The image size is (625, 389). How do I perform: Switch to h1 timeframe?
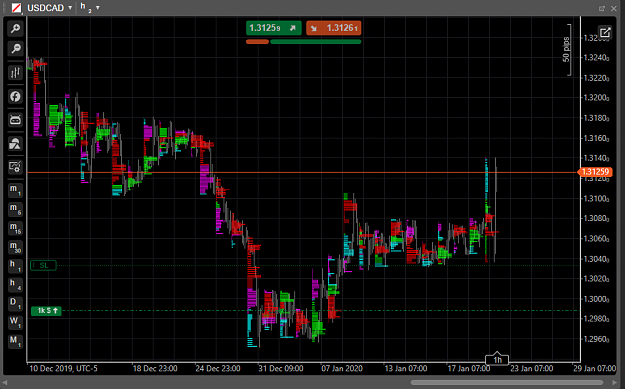15,265
